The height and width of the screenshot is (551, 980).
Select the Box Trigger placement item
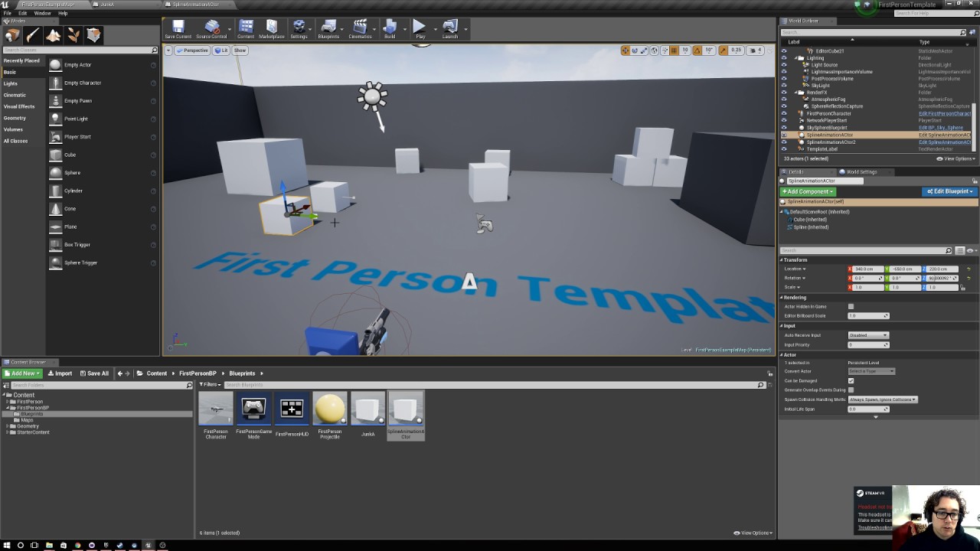pyautogui.click(x=102, y=245)
